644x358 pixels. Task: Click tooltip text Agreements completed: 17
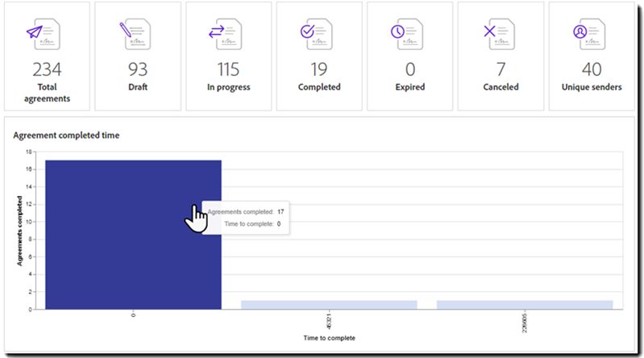[246, 212]
